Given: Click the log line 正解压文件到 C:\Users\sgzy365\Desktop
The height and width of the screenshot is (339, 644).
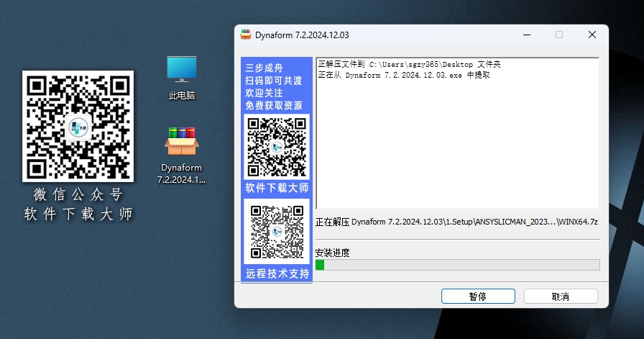Looking at the screenshot, I should [410, 64].
